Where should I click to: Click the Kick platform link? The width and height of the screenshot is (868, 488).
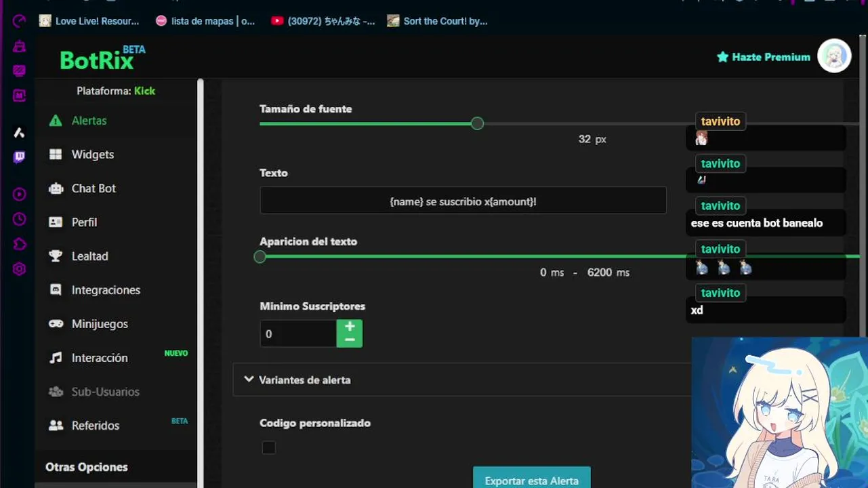coord(144,91)
